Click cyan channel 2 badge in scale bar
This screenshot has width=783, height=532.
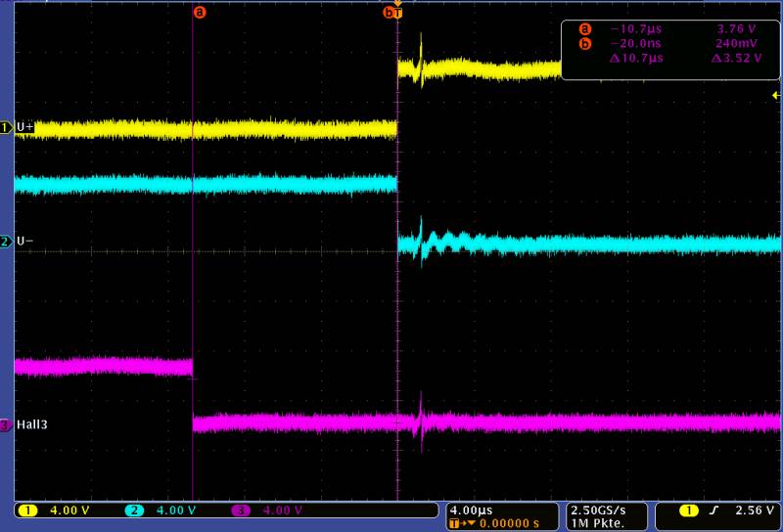click(134, 510)
